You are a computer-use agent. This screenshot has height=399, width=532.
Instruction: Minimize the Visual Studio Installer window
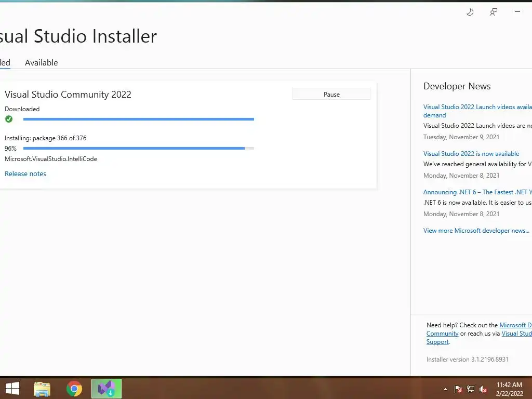click(517, 12)
